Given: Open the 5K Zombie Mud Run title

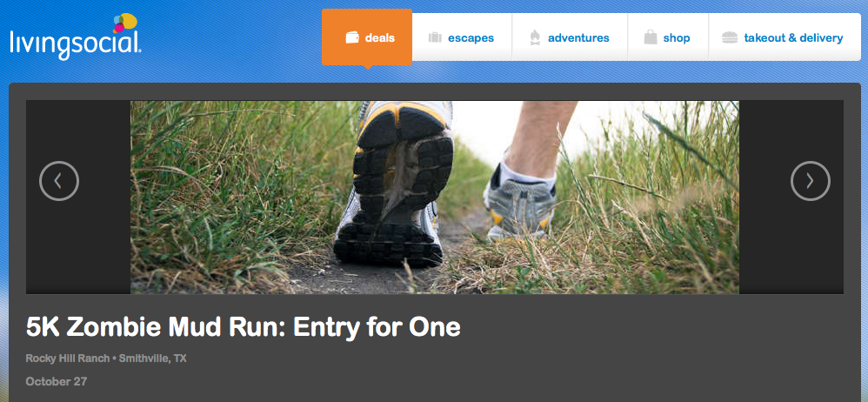Looking at the screenshot, I should click(243, 327).
